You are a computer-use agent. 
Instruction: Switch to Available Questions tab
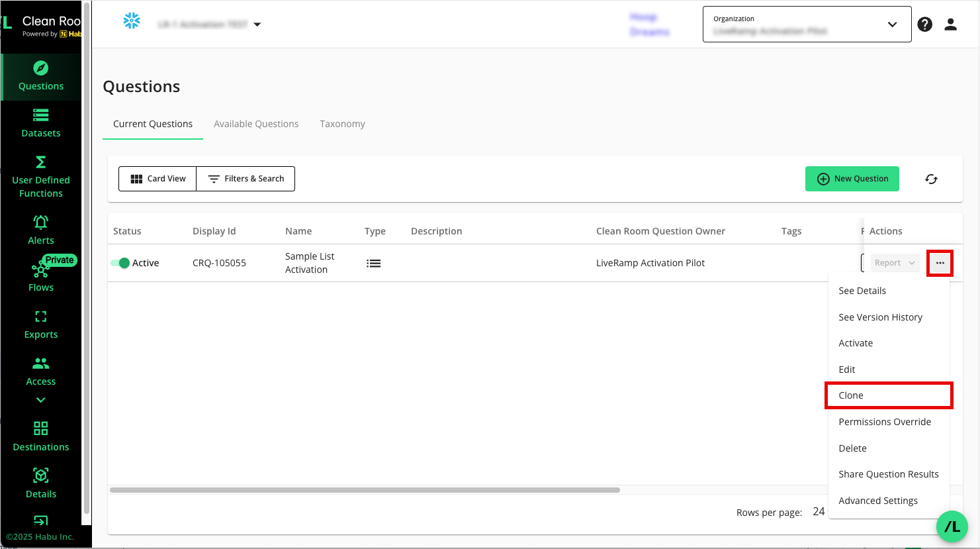[x=256, y=124]
